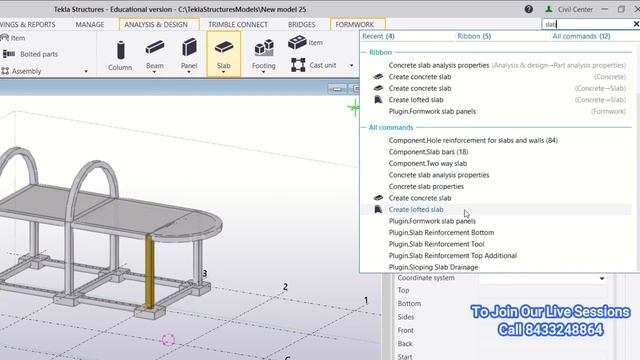Click the Bottom property label
This screenshot has width=640, height=360.
click(409, 304)
